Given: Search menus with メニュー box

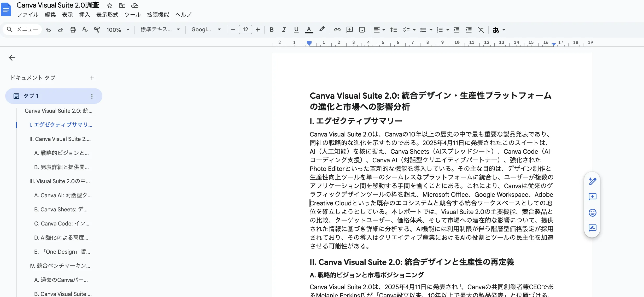Looking at the screenshot, I should tap(22, 29).
